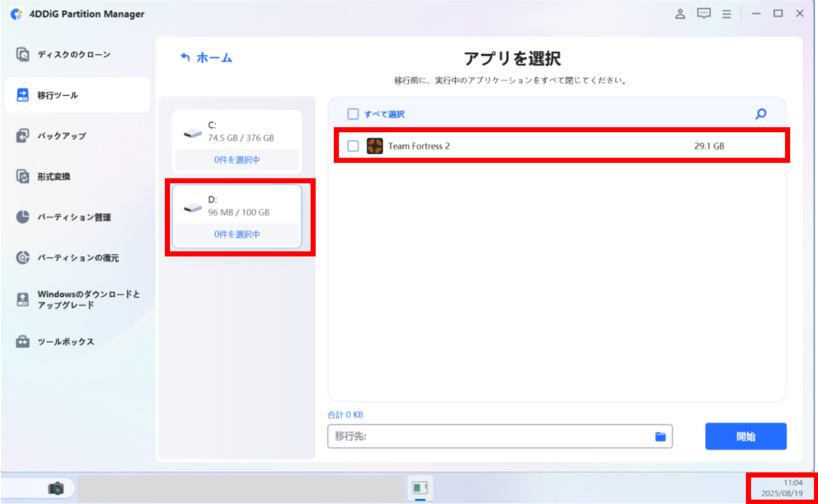Click the format conversion icon
Viewport: 818px width, 504px height.
(23, 176)
